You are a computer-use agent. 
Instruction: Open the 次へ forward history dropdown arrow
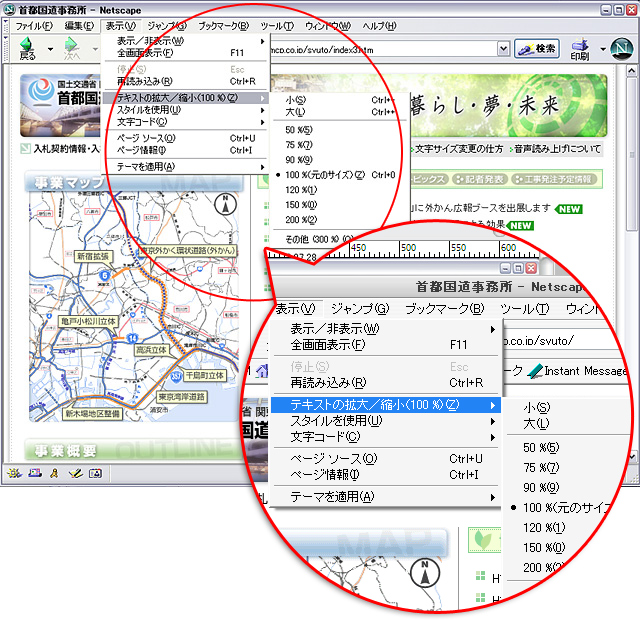click(x=95, y=49)
